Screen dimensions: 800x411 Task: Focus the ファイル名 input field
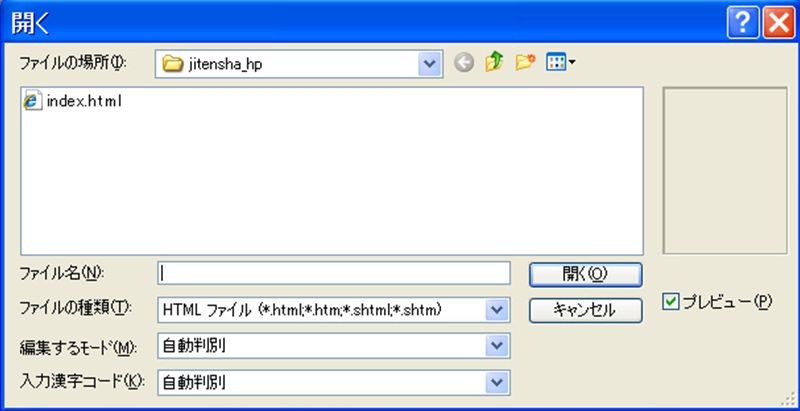tap(334, 273)
